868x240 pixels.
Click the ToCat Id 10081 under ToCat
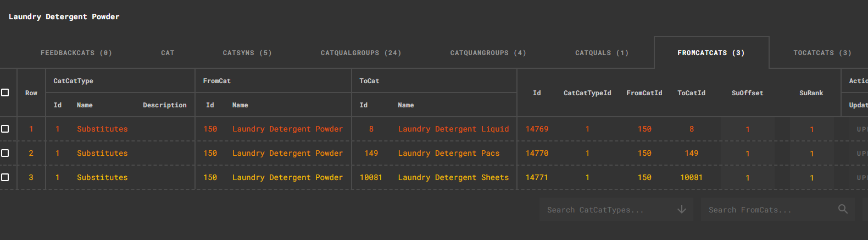(x=371, y=177)
